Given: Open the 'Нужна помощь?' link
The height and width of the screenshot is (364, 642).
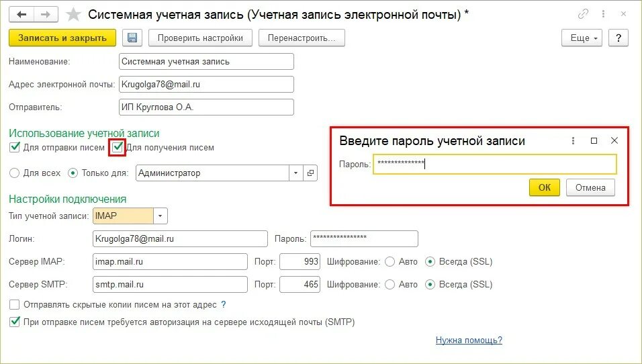Looking at the screenshot, I should tap(468, 340).
